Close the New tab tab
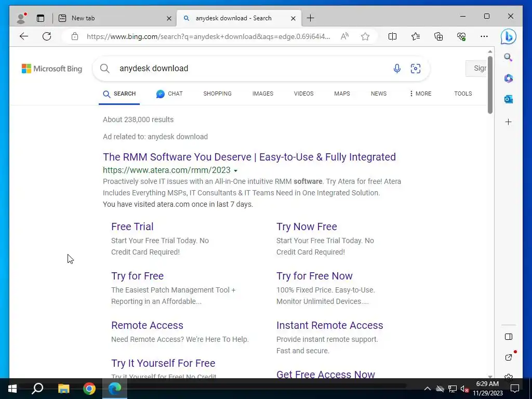Image resolution: width=532 pixels, height=399 pixels. [169, 18]
